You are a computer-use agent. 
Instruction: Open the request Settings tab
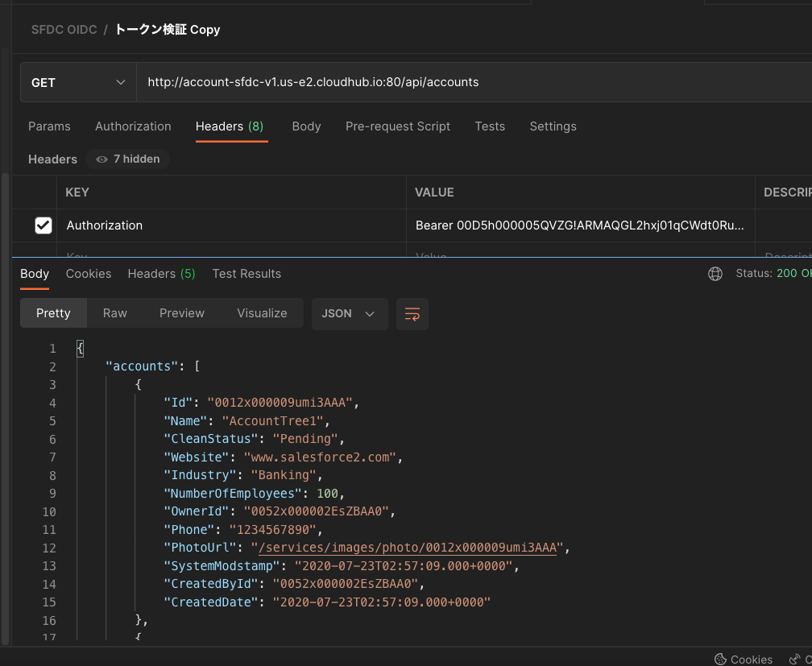(553, 126)
